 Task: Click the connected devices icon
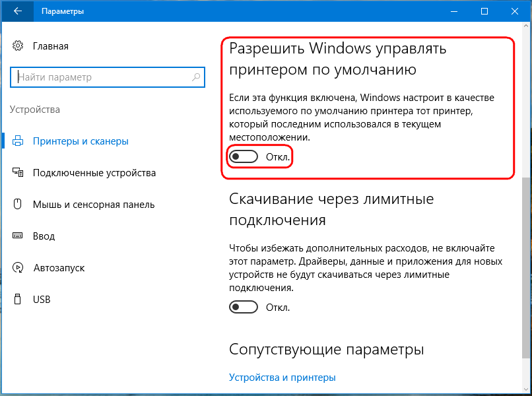pyautogui.click(x=18, y=172)
